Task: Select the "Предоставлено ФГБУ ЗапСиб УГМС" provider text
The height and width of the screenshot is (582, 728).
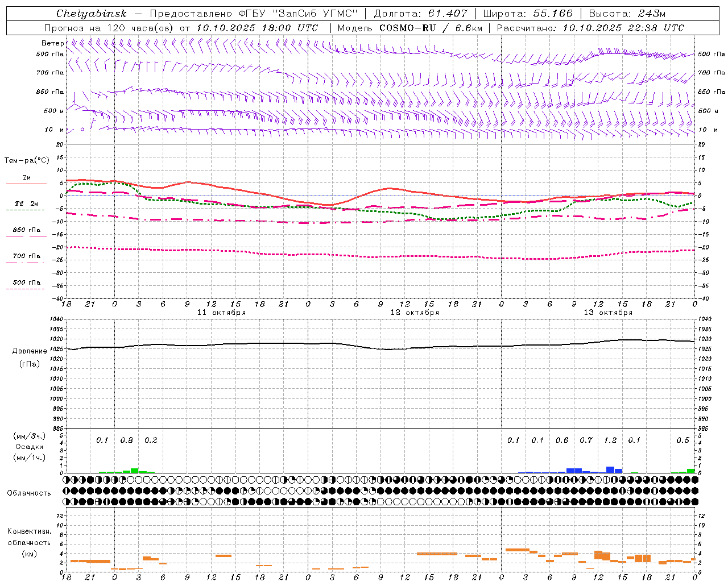Action: pos(254,14)
